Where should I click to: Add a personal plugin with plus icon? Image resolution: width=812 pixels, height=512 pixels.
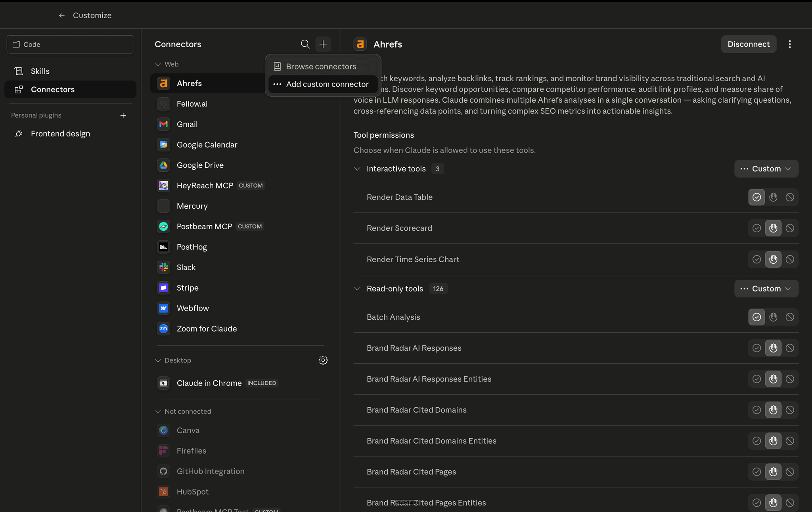click(x=123, y=115)
